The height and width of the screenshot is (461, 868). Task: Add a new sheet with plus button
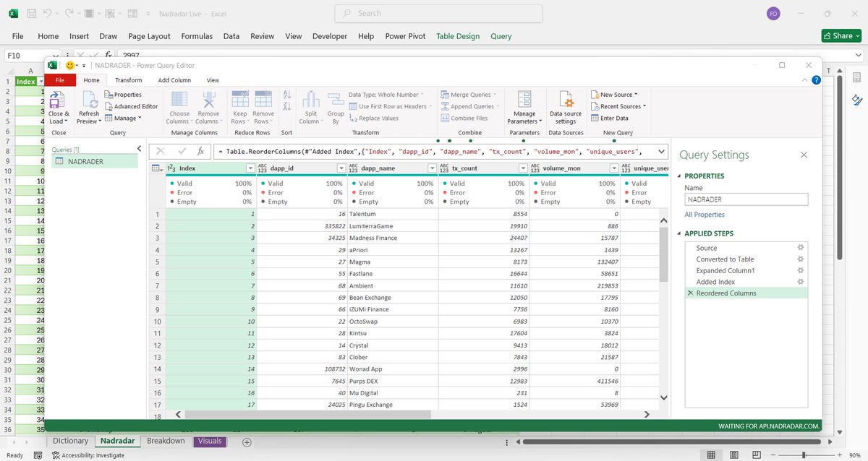pos(247,441)
